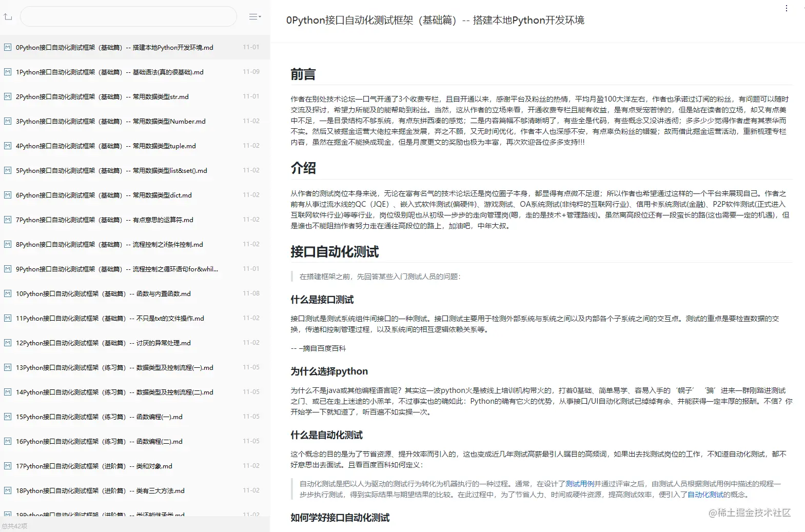Focus the file search input box
Image resolution: width=805 pixels, height=532 pixels.
tap(128, 17)
